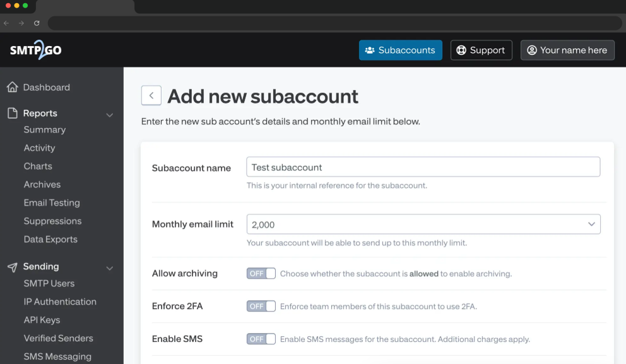Click the Dashboard home icon
Image resolution: width=626 pixels, height=364 pixels.
pyautogui.click(x=13, y=87)
